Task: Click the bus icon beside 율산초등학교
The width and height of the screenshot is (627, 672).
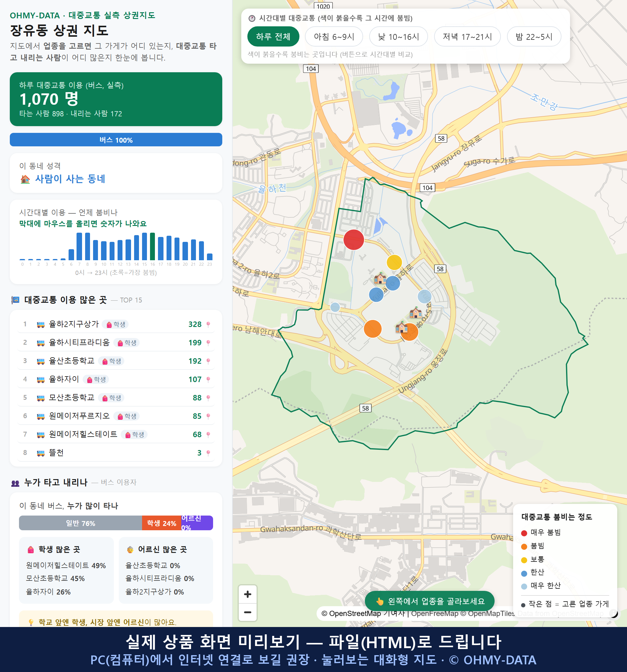Action: tap(40, 361)
